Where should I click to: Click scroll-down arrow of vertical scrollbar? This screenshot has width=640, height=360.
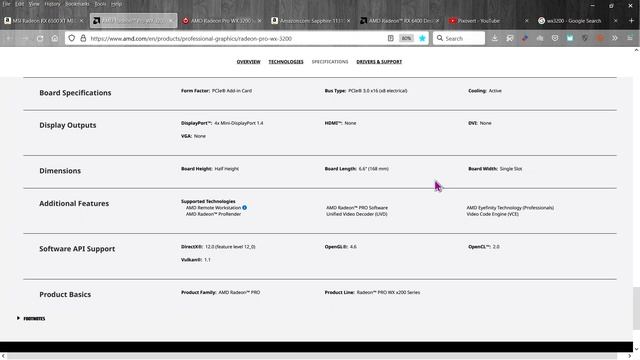click(636, 349)
